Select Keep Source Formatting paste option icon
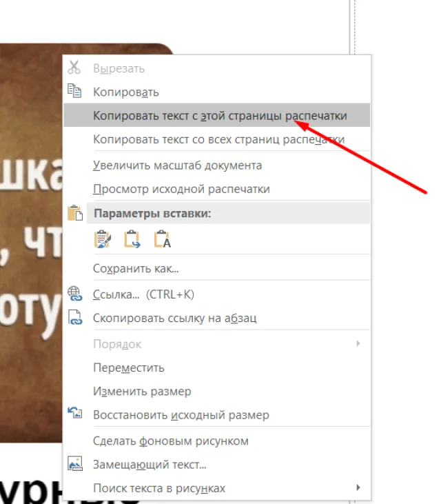The height and width of the screenshot is (504, 441). [x=103, y=239]
